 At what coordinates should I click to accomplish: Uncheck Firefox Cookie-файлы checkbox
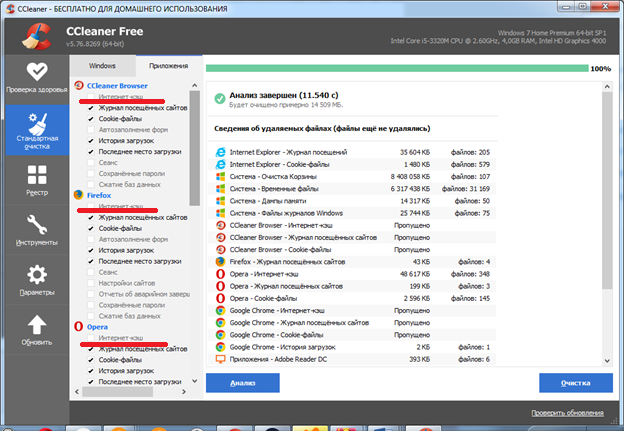91,228
